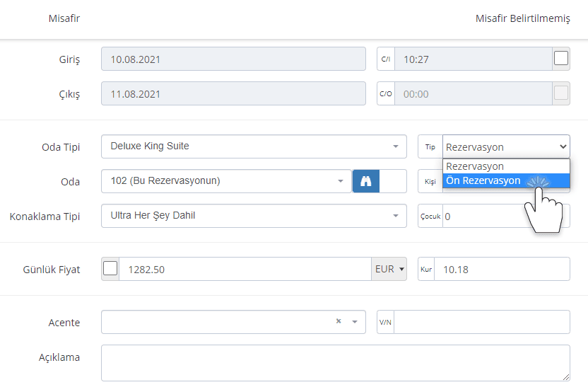Click the daily price field 1282.50

click(245, 269)
